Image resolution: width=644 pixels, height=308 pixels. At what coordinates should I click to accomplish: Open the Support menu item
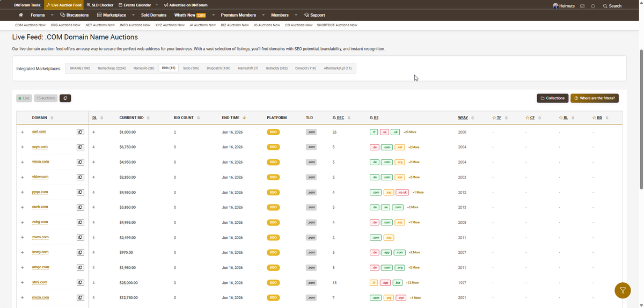314,15
